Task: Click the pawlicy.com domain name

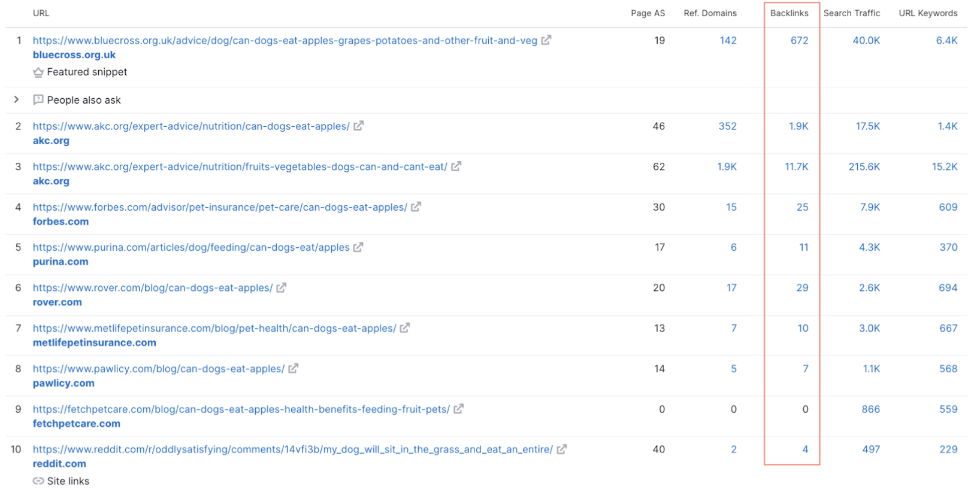Action: click(63, 383)
